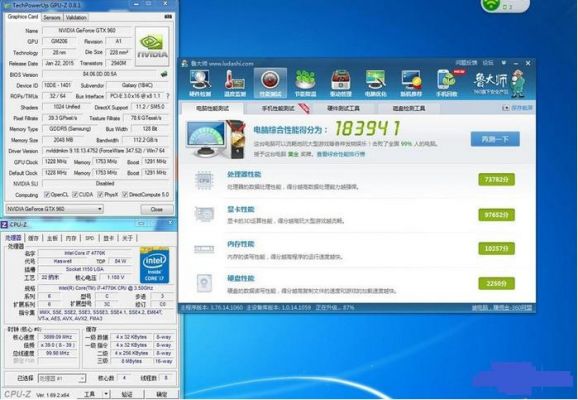Image resolution: width=578 pixels, height=400 pixels.
Task: Open the Ludashi title bar dropdown menu icon
Action: tap(504, 63)
